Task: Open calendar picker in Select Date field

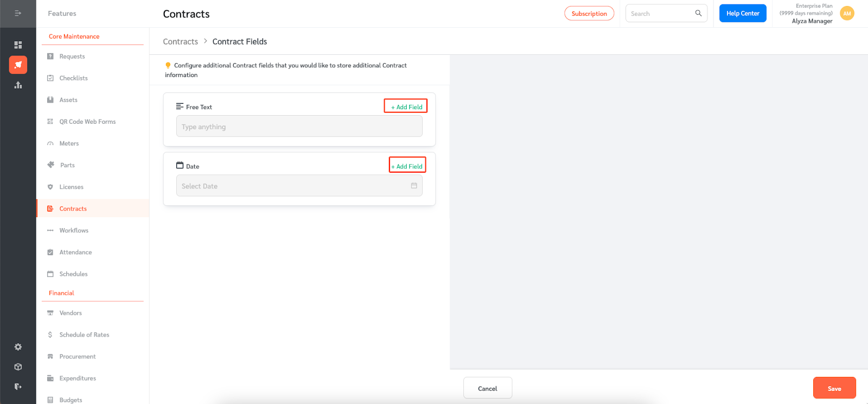Action: (414, 186)
